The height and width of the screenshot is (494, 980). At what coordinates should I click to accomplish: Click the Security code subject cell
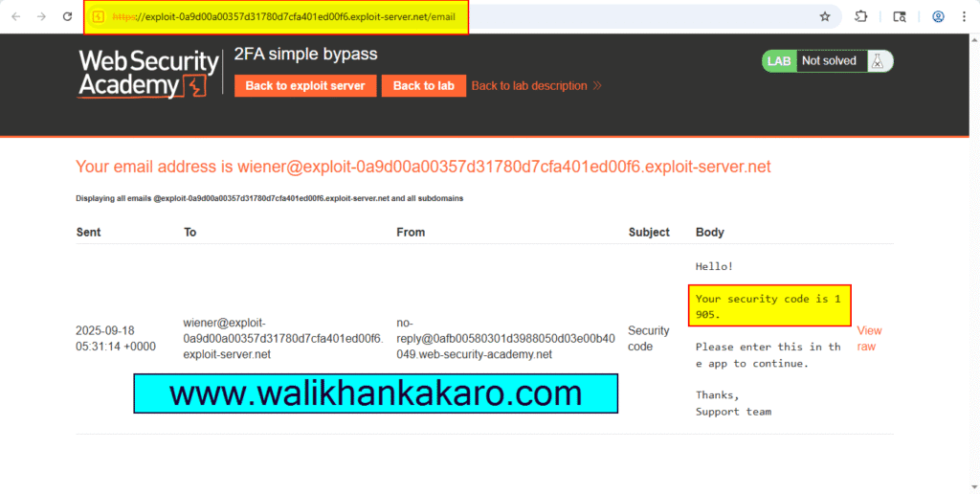pos(648,338)
